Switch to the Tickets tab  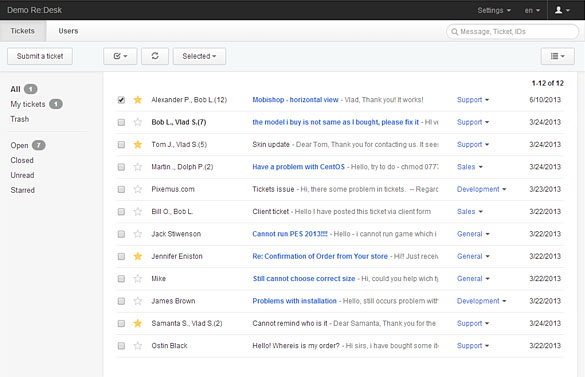22,31
